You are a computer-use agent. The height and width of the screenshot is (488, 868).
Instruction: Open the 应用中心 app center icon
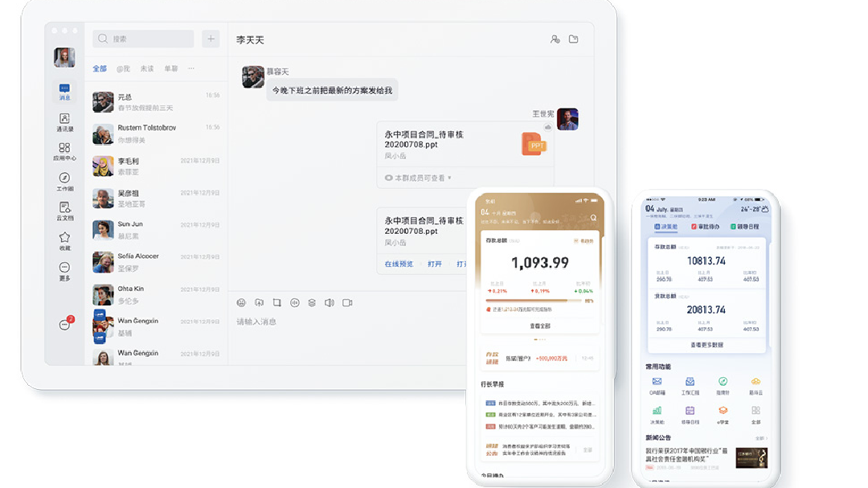(64, 151)
